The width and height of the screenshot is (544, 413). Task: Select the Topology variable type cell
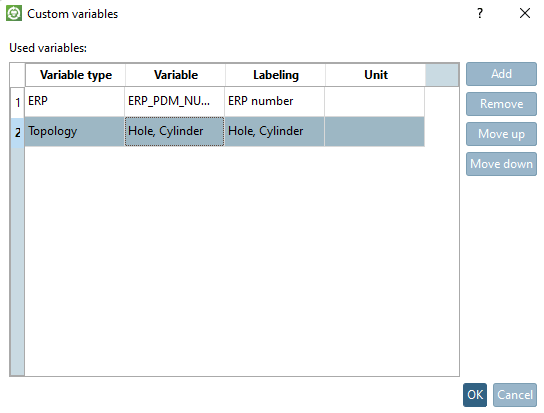75,132
